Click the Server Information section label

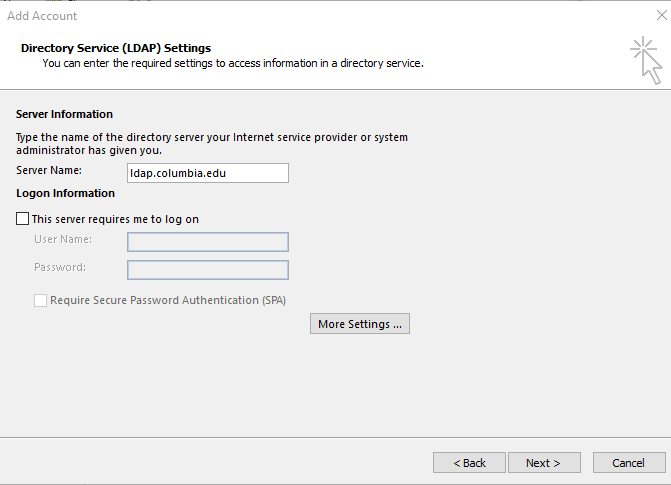tap(64, 114)
